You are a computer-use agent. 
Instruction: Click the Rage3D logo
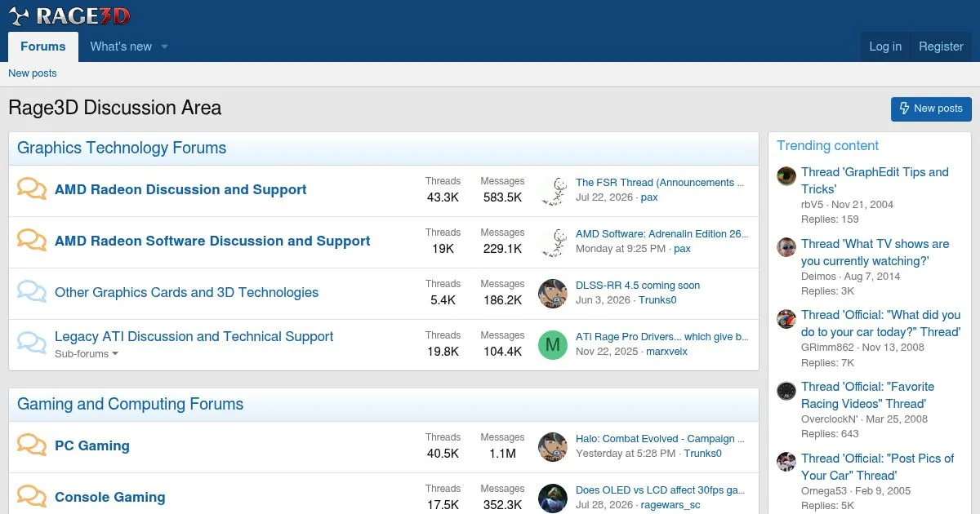click(x=69, y=15)
